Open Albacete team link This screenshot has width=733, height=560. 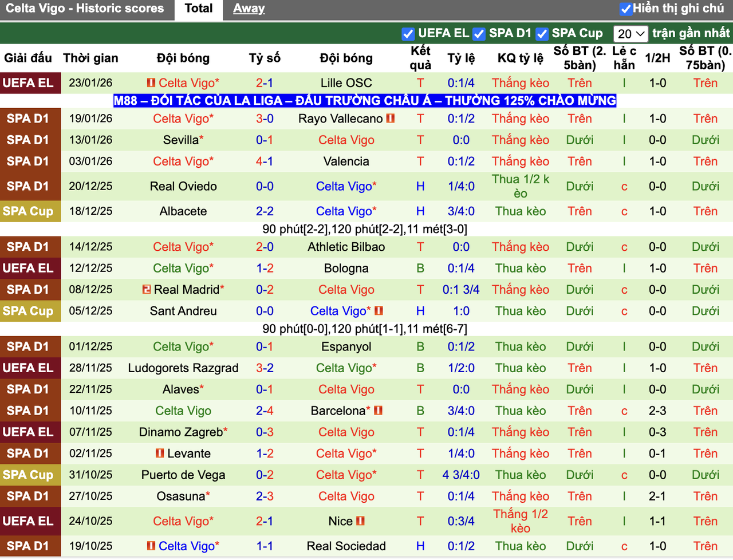click(x=183, y=211)
